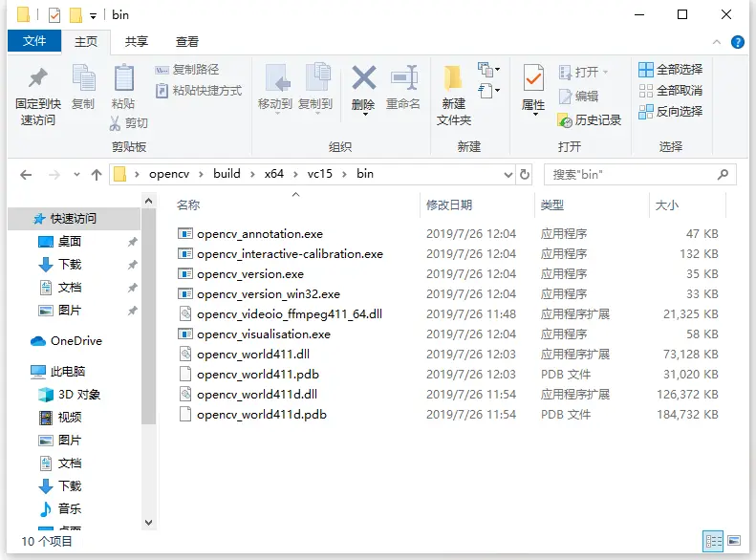Image resolution: width=756 pixels, height=560 pixels.
Task: Click Select none in the ribbon
Action: (671, 91)
